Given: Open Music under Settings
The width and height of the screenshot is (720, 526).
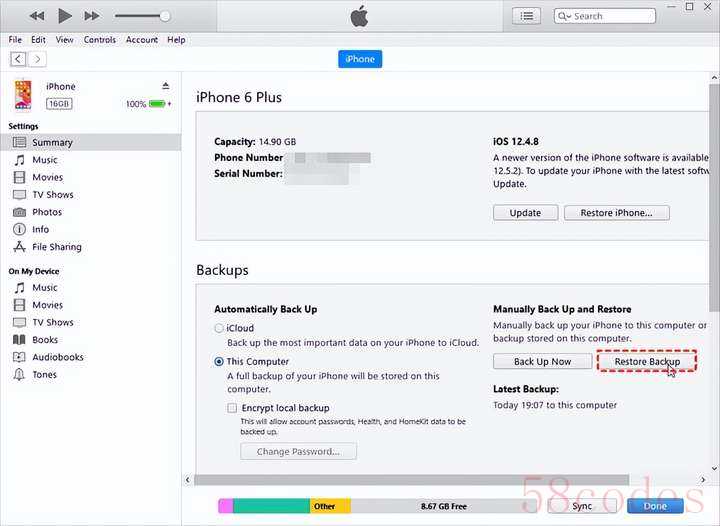Looking at the screenshot, I should (x=45, y=160).
